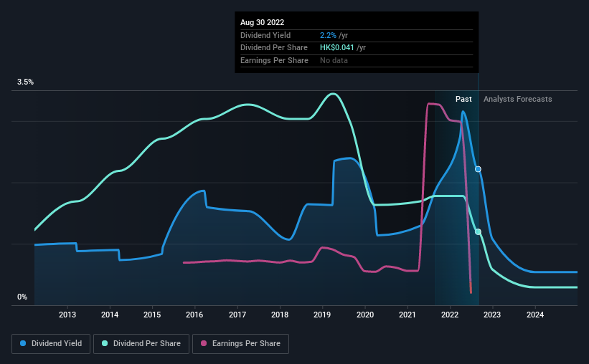
Task: Click the teal Dividend Per Share data point marker
Action: 478,231
